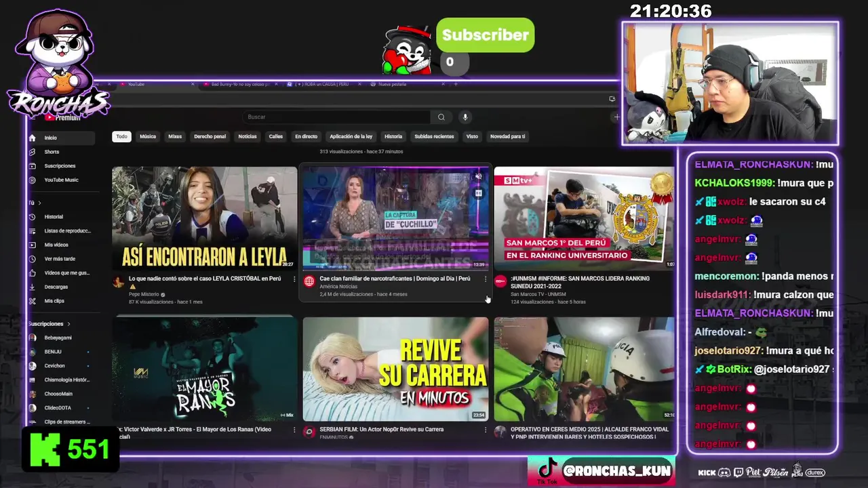Screen dimensions: 868x488
Task: Click the YouTube Premium logo
Action: 62,117
